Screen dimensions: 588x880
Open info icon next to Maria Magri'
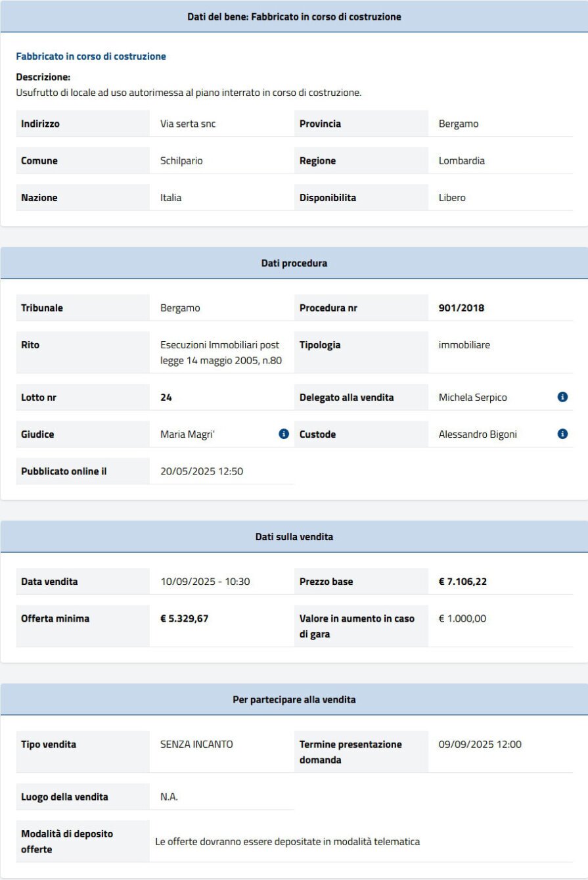pos(284,434)
